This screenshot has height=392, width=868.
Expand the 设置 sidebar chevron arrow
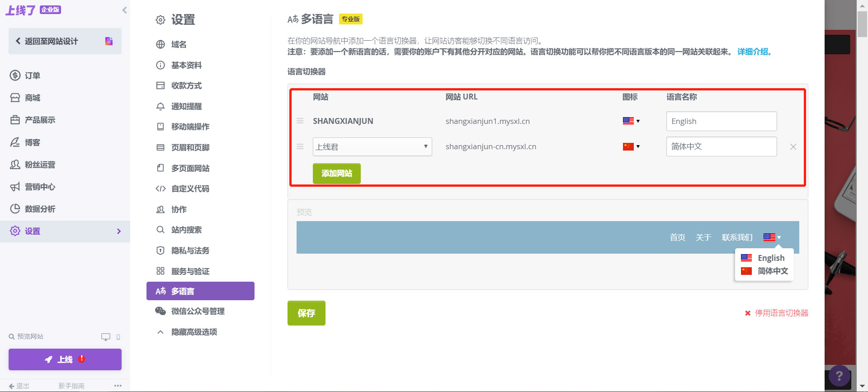point(119,231)
